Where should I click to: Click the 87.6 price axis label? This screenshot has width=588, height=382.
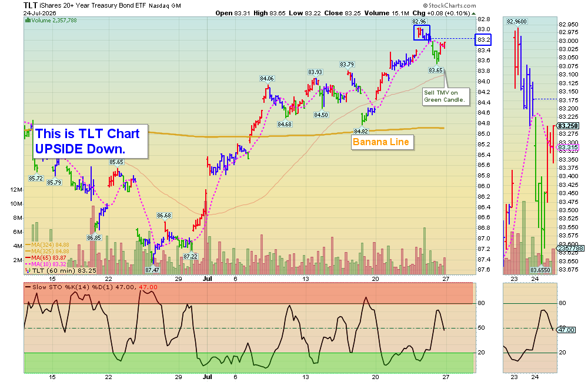click(484, 270)
